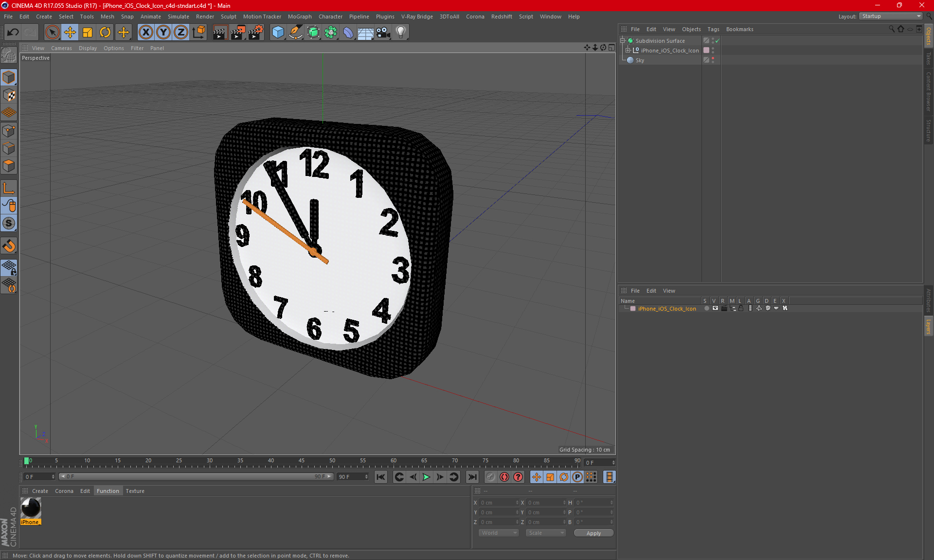Click the Apply coordinates button
The width and height of the screenshot is (934, 560).
(x=593, y=533)
